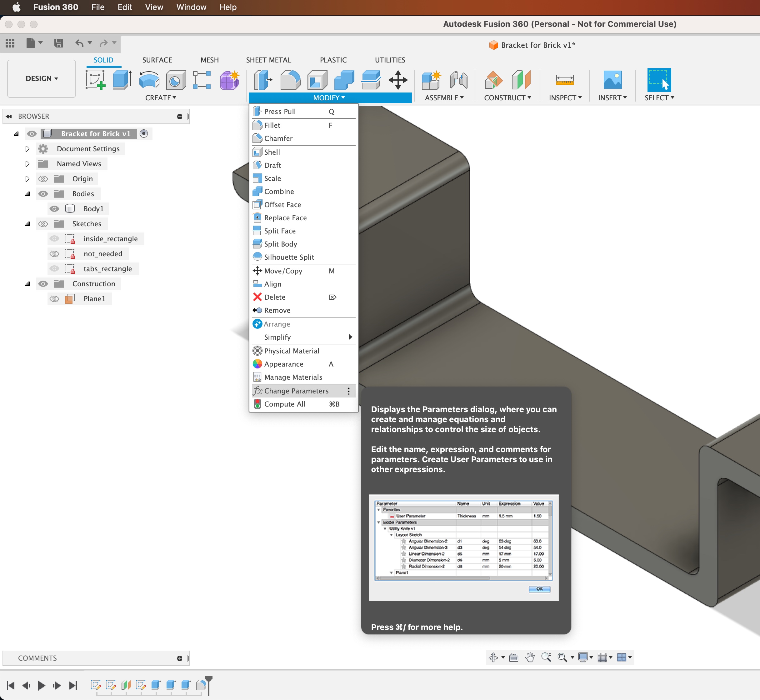
Task: Click the Select tool icon
Action: click(x=659, y=80)
